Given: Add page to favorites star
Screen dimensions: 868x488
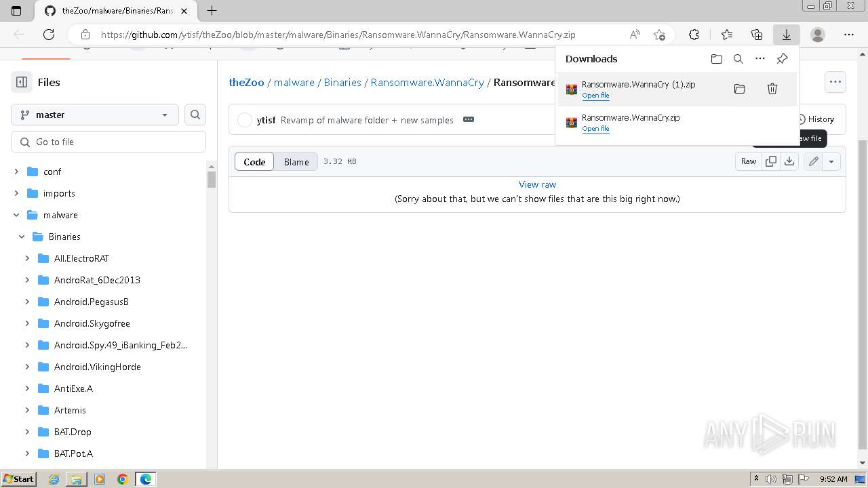Looking at the screenshot, I should (x=659, y=35).
